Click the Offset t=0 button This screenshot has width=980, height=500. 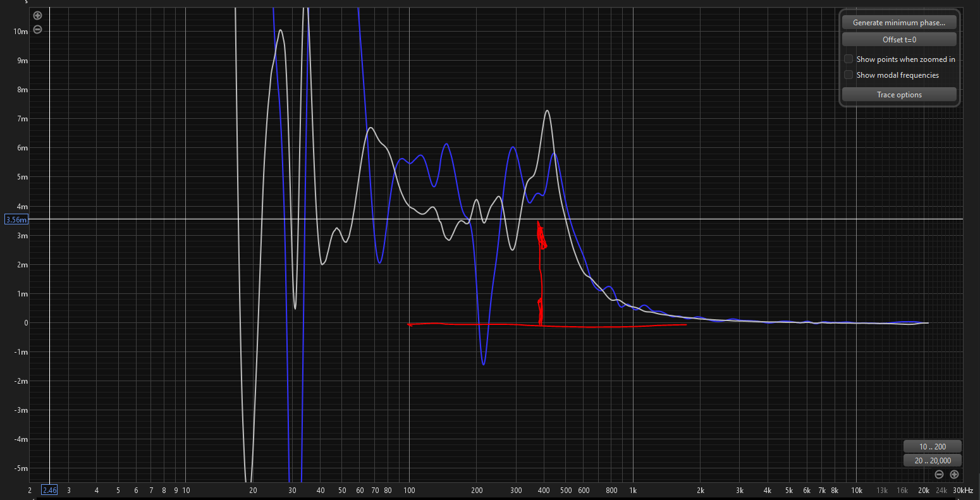pos(899,40)
